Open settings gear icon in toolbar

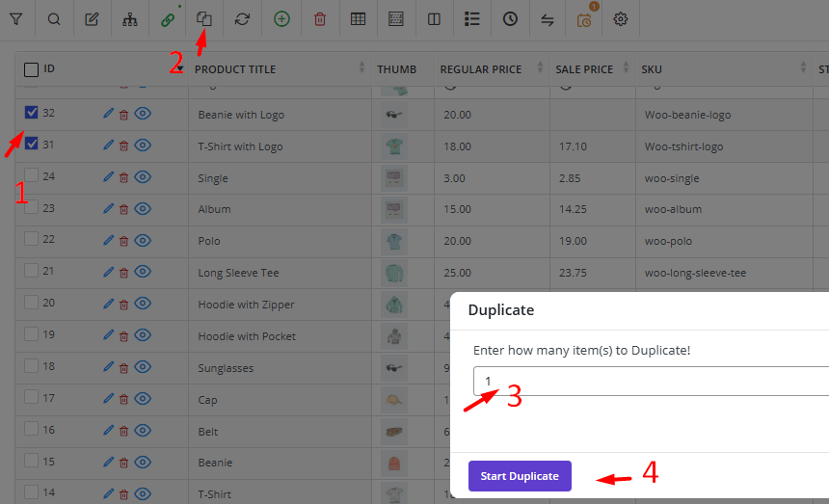[x=620, y=19]
